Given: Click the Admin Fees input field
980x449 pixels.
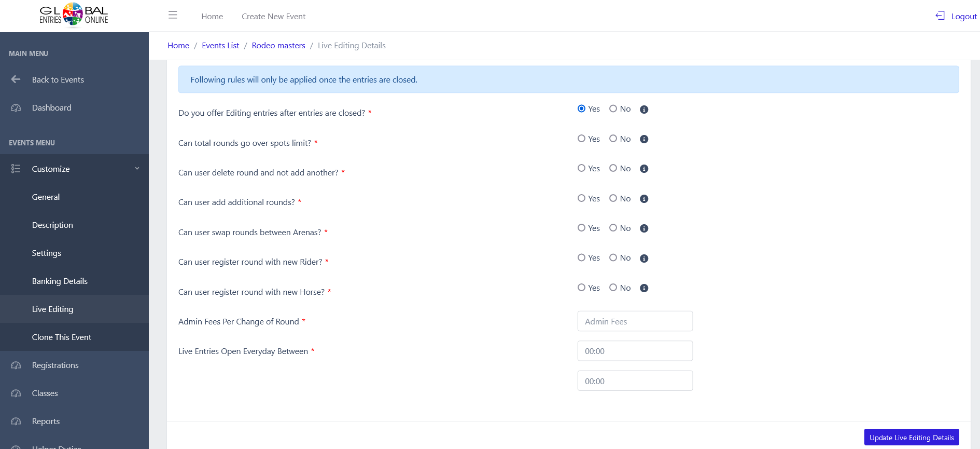Looking at the screenshot, I should point(635,321).
